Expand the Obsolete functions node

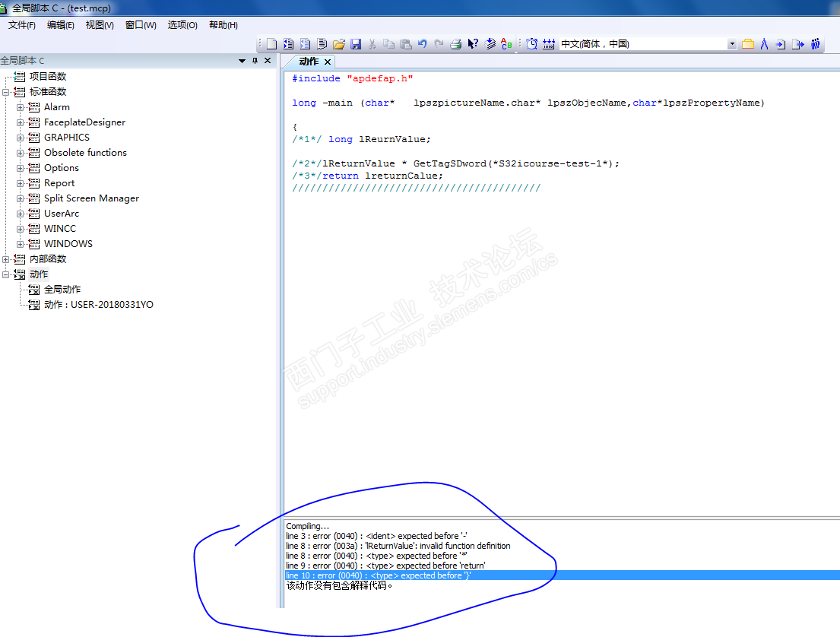[x=20, y=153]
